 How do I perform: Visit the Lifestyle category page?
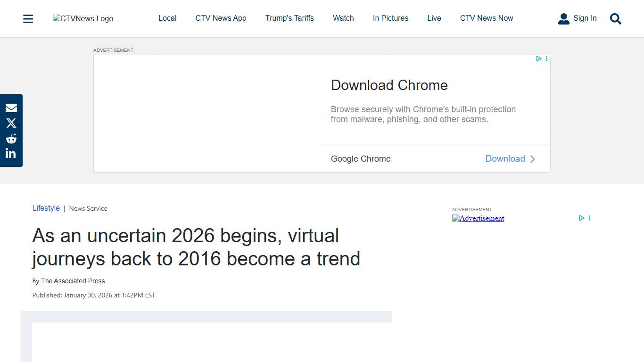(x=46, y=208)
